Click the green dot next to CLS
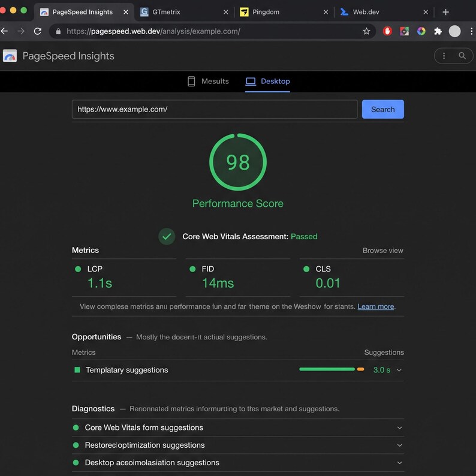The width and height of the screenshot is (476, 476). (x=306, y=269)
